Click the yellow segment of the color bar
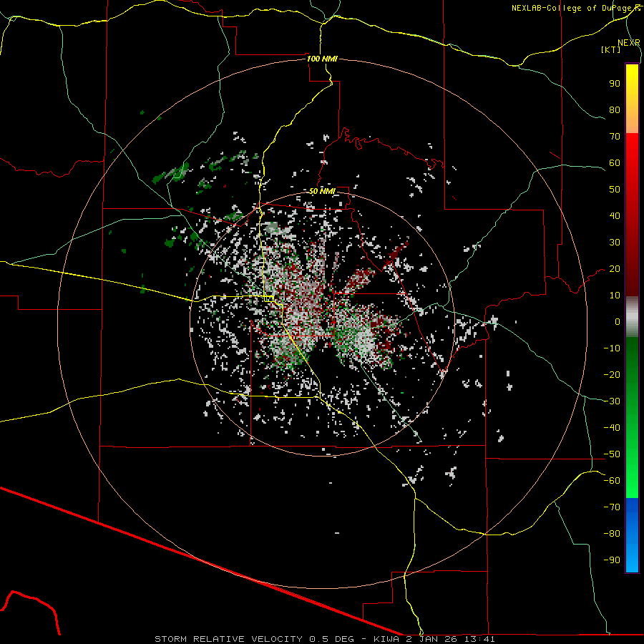This screenshot has height=644, width=644. [x=632, y=99]
